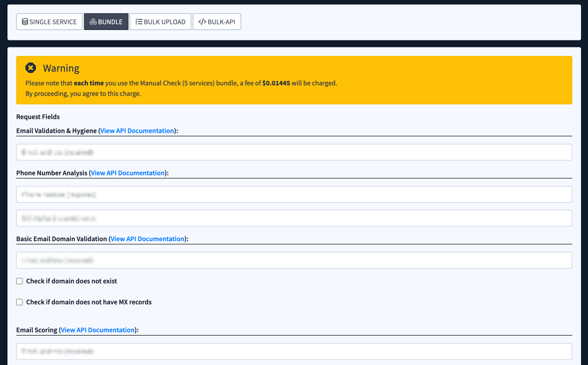View API Documentation for Basic Email Domain Validation

click(x=148, y=239)
